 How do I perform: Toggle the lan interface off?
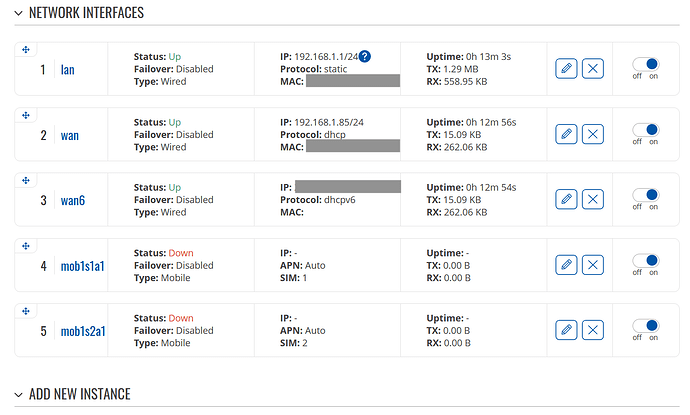(646, 65)
